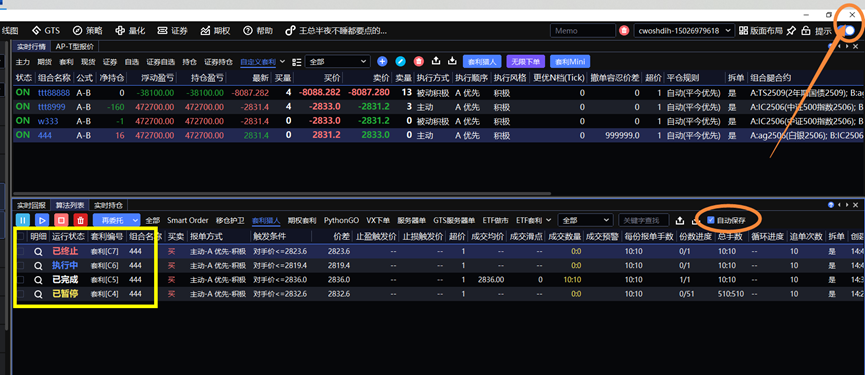Toggle ON status of w333 row
Screen dimensions: 865x375
pyautogui.click(x=23, y=121)
